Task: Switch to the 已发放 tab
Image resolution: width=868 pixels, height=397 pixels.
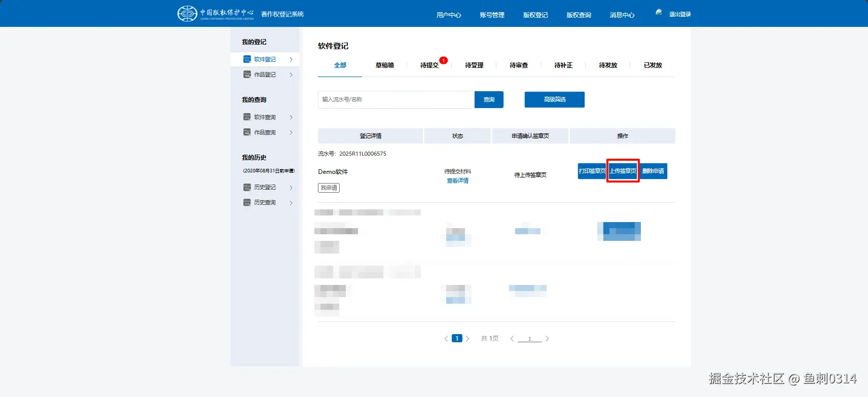Action: click(653, 65)
